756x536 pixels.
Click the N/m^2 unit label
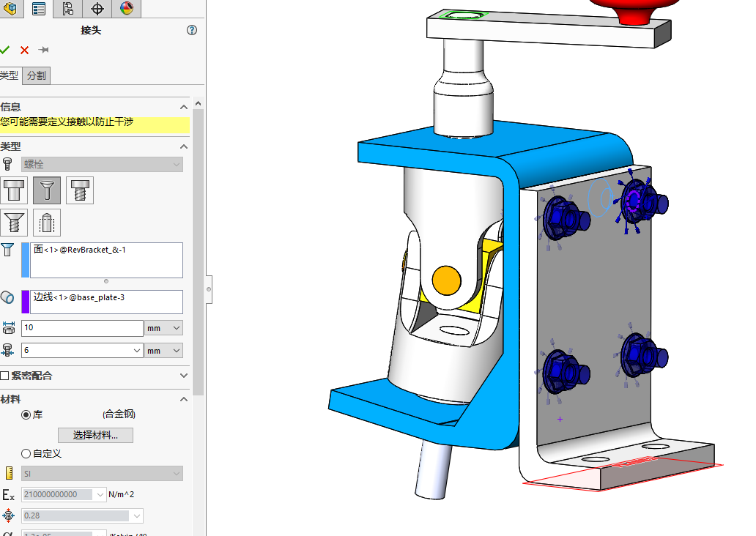coord(122,494)
